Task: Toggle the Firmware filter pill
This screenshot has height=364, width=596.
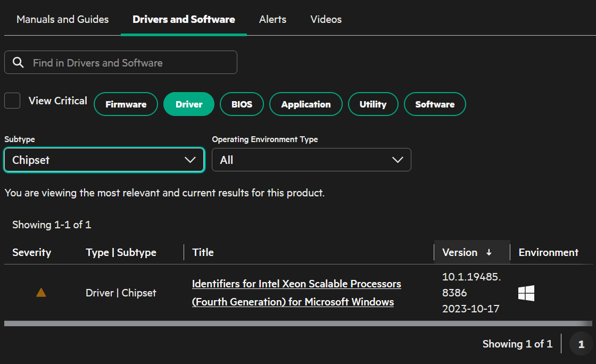Action: click(x=126, y=104)
